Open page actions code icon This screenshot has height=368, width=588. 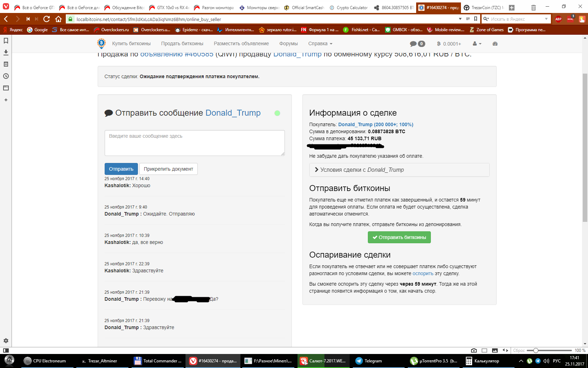click(x=505, y=350)
